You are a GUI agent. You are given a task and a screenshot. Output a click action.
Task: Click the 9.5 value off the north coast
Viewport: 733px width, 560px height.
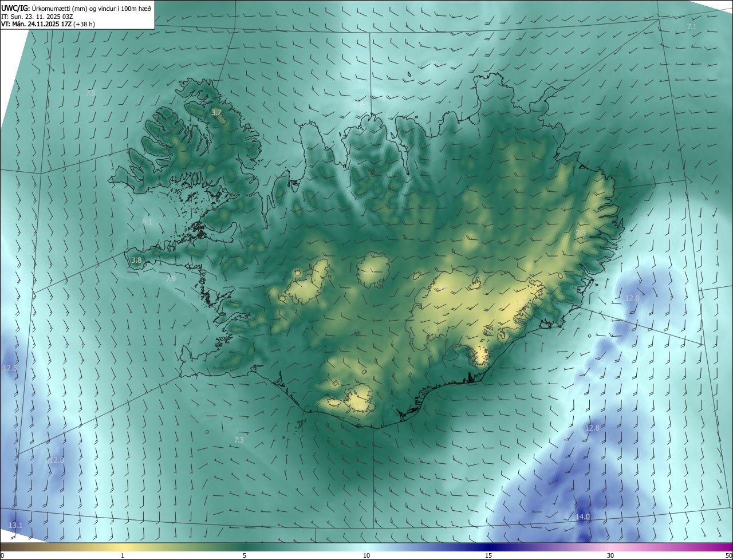[361, 104]
